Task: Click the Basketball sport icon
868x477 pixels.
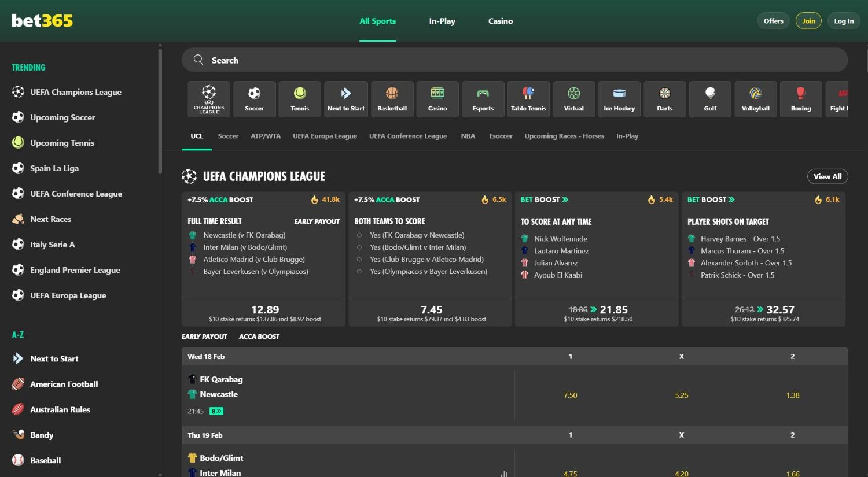Action: point(392,98)
